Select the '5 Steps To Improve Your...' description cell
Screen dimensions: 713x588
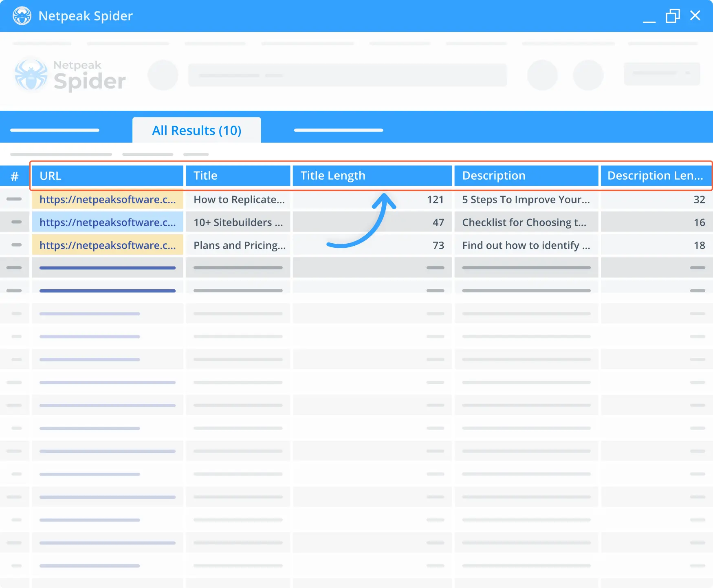point(526,199)
